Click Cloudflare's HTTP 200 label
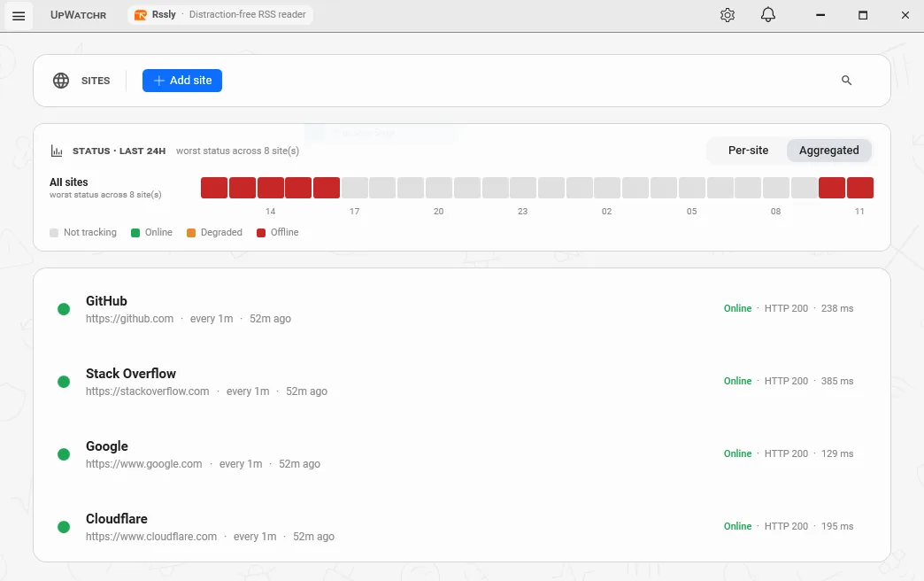The width and height of the screenshot is (924, 581). [x=786, y=526]
